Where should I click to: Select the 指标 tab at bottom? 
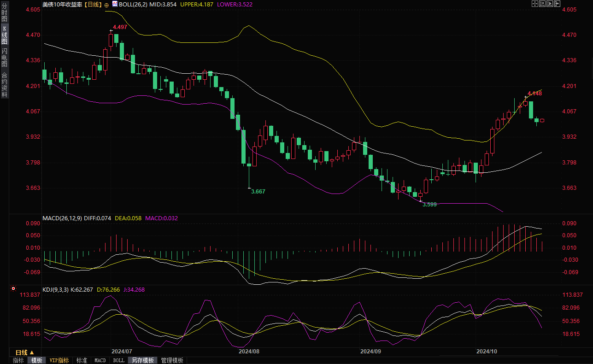(18, 360)
